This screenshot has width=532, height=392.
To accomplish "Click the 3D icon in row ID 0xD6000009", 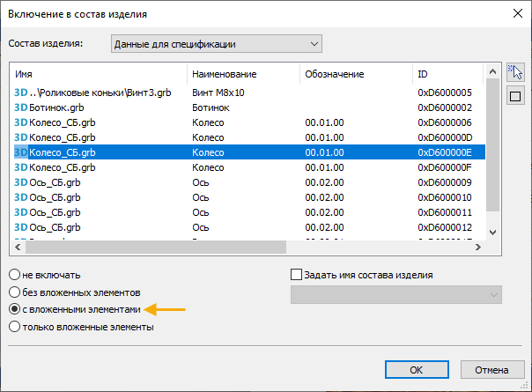I will tap(20, 182).
